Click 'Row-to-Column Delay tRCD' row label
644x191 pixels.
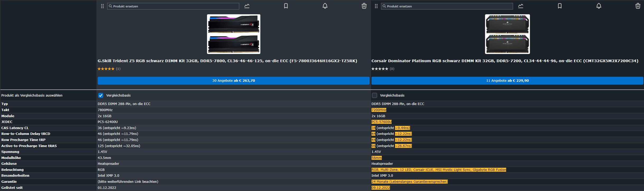pyautogui.click(x=26, y=134)
